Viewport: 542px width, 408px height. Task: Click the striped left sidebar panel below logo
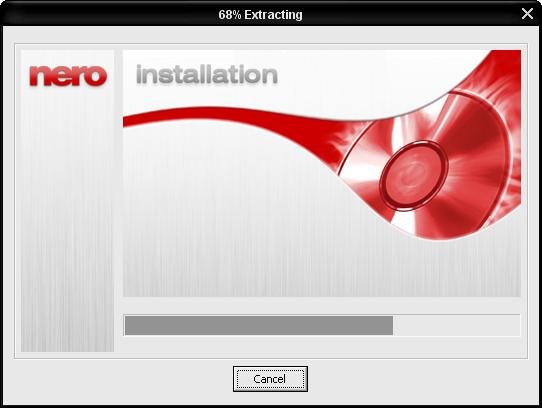click(x=67, y=221)
